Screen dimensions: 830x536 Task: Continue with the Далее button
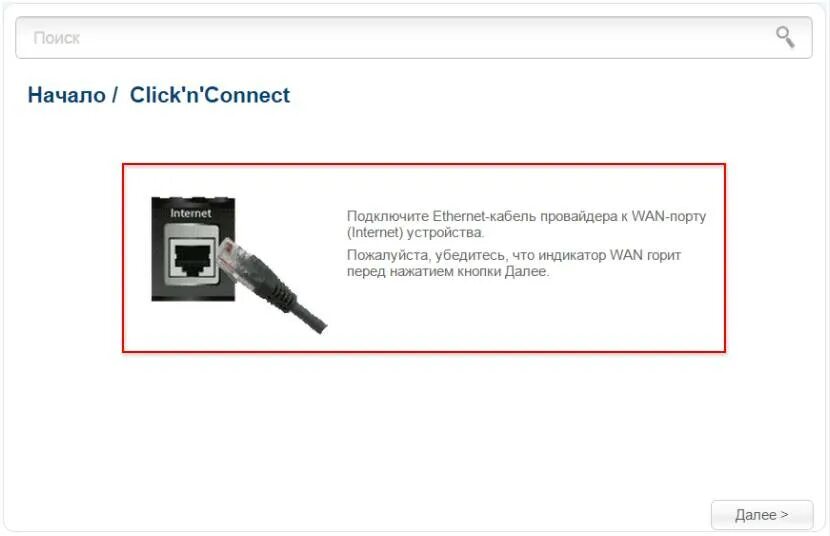(762, 514)
